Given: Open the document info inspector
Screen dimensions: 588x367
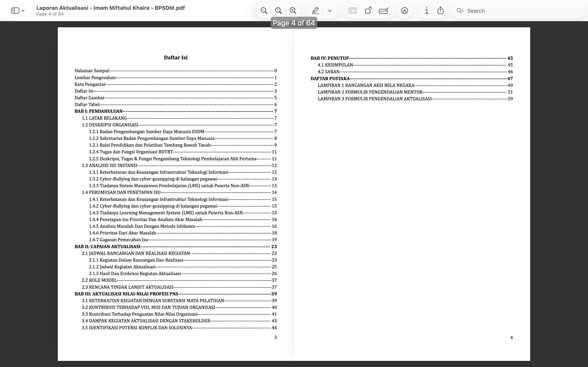Looking at the screenshot, I should coord(427,11).
